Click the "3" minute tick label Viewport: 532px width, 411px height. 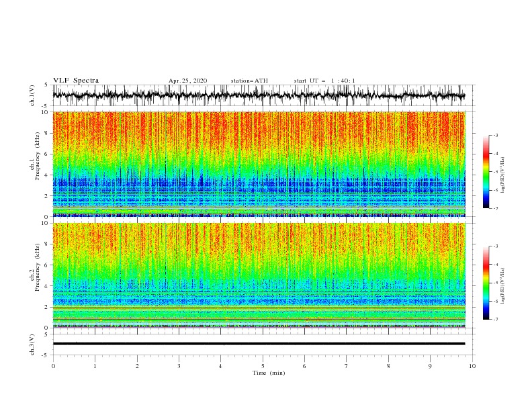pos(179,366)
